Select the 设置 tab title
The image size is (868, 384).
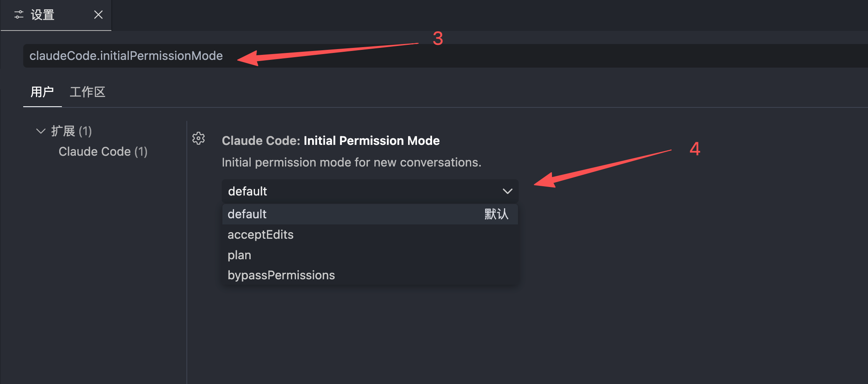pos(43,15)
